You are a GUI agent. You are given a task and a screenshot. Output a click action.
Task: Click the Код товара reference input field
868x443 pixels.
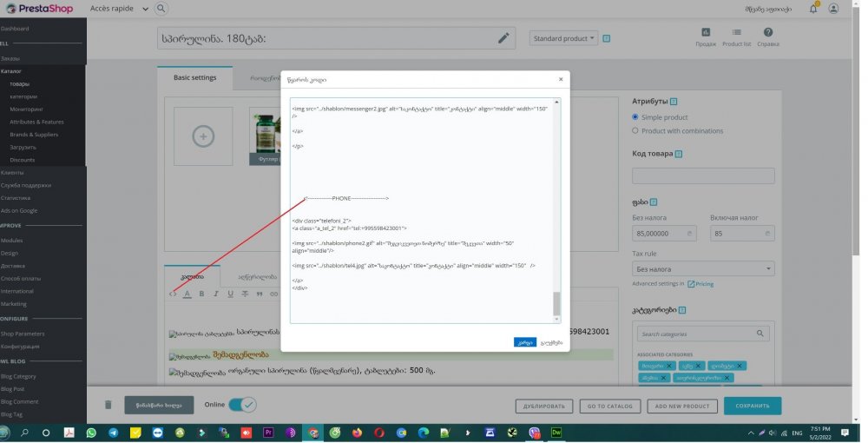703,176
